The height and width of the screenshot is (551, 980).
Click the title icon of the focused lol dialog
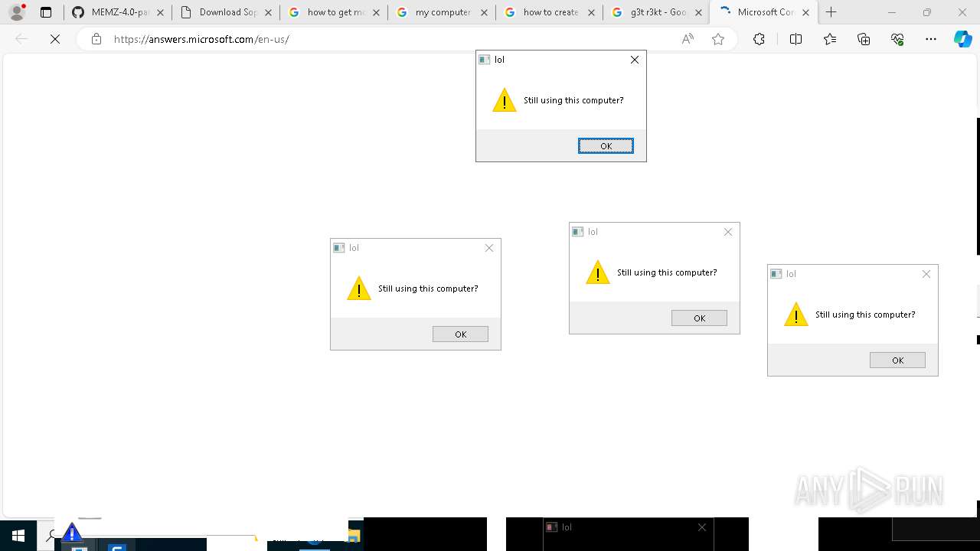click(485, 60)
